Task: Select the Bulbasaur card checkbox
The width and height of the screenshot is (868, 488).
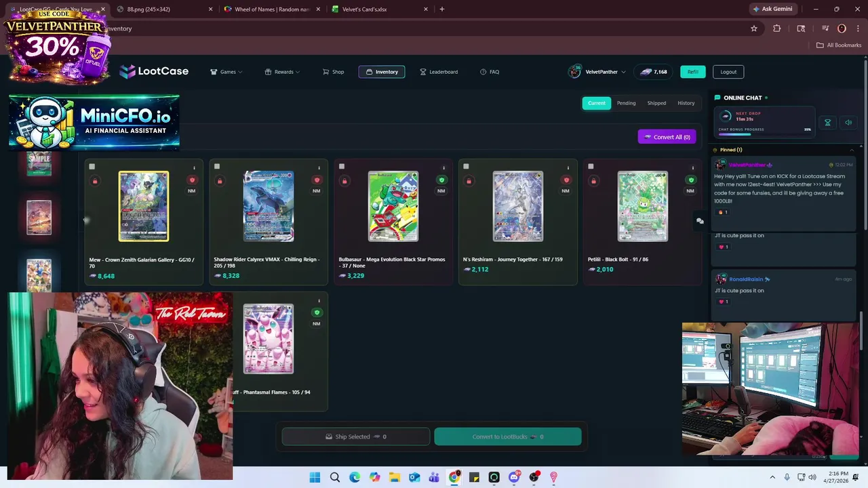Action: (x=342, y=166)
